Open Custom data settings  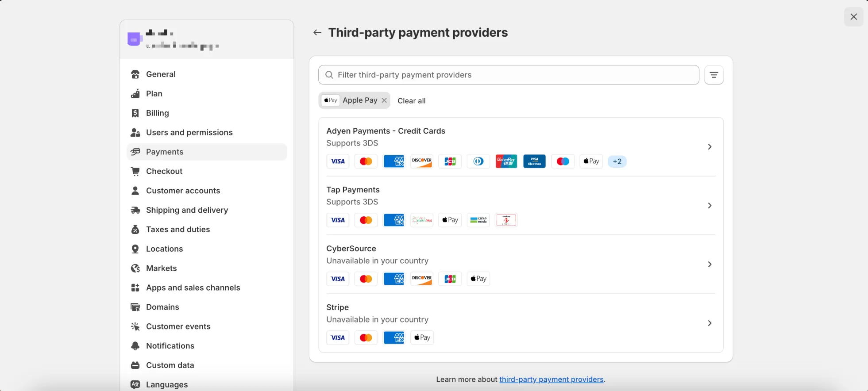coord(207,365)
